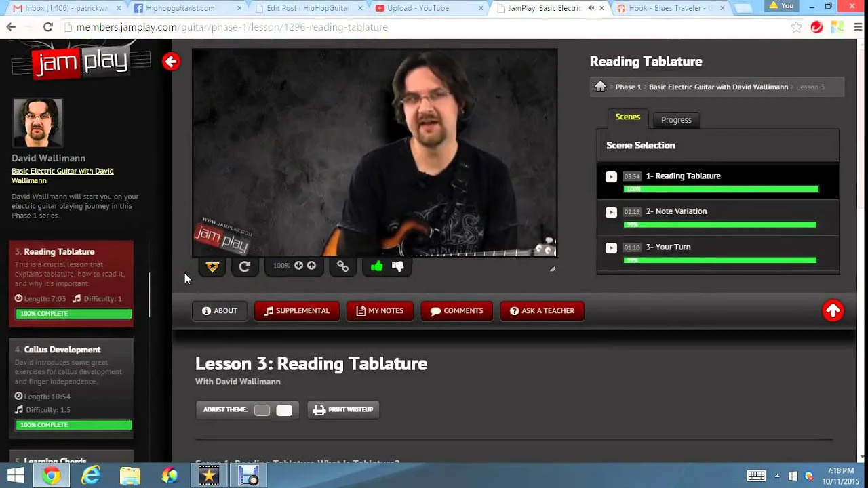Click the JamPlay logo
Viewport: 868px width, 488px height.
pos(81,61)
